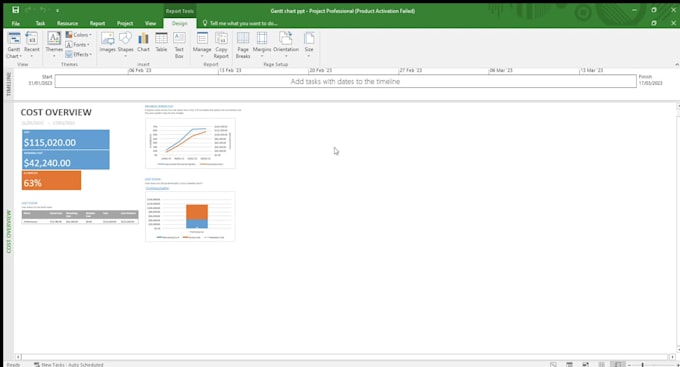Expand the Orientation dropdown arrow
680x367 pixels.
pyautogui.click(x=286, y=56)
